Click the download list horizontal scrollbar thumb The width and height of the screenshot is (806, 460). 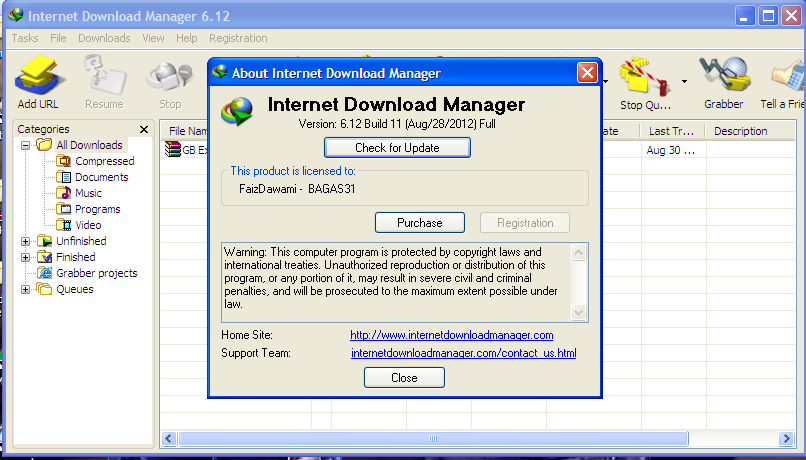[x=433, y=438]
